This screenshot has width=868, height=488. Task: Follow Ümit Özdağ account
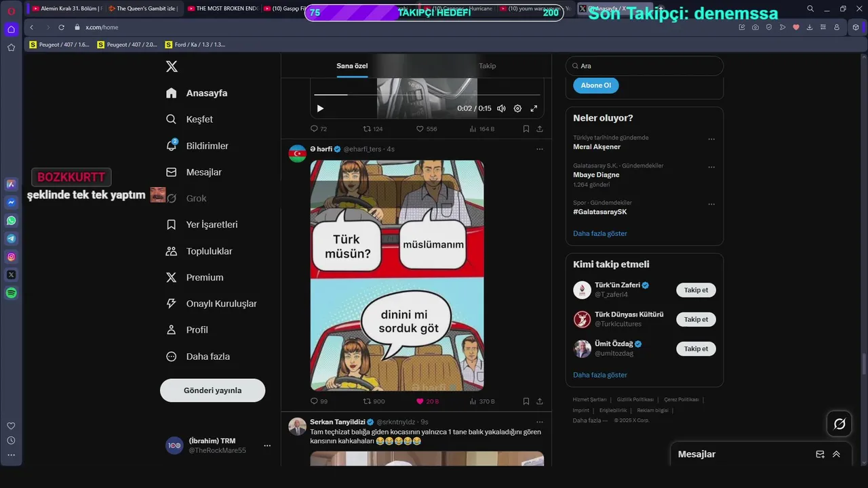click(696, 348)
